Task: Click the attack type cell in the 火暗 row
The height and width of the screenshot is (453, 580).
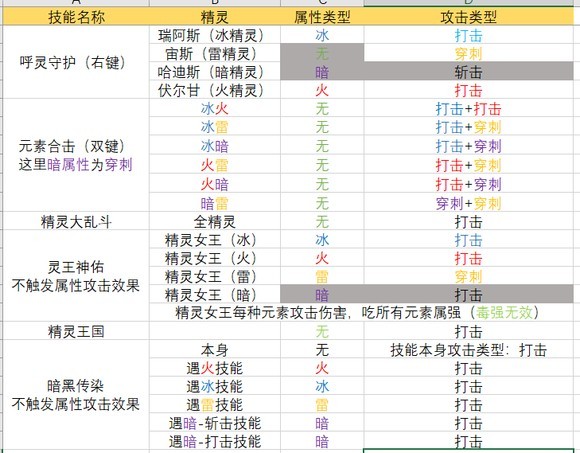Action: [468, 184]
